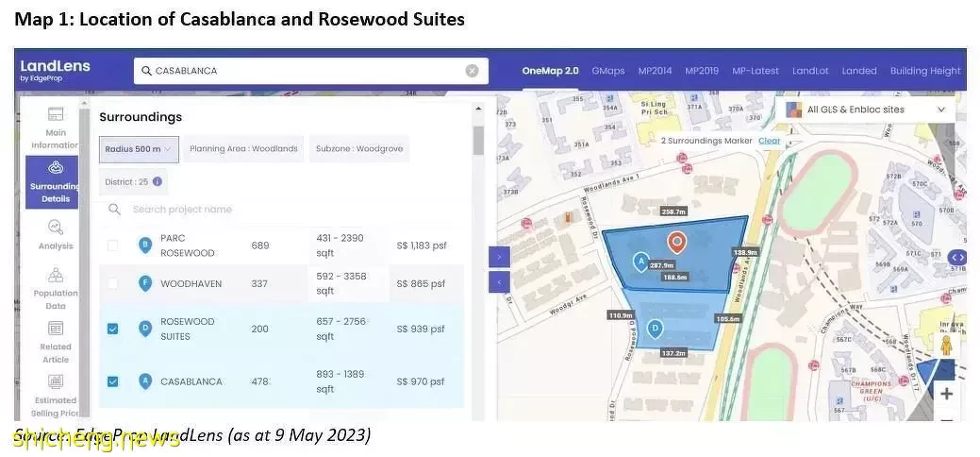Click the ROSEWOOD SUITES project name

pos(188,329)
